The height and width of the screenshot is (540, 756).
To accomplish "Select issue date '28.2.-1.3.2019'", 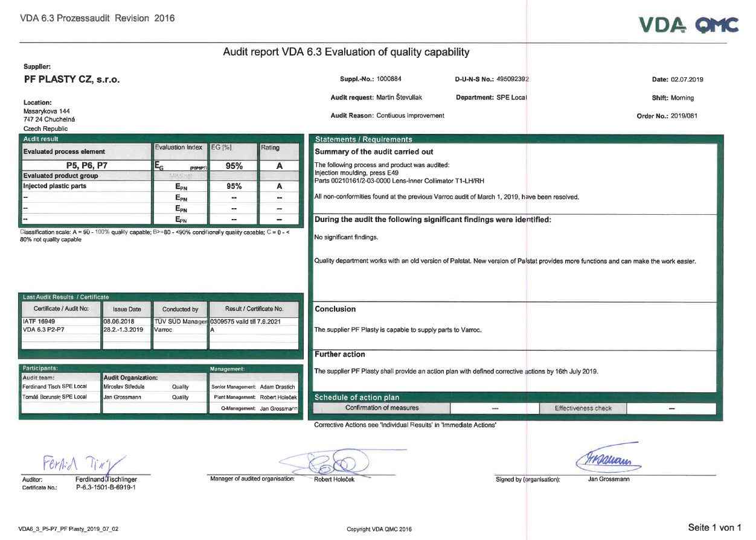I will tap(123, 329).
